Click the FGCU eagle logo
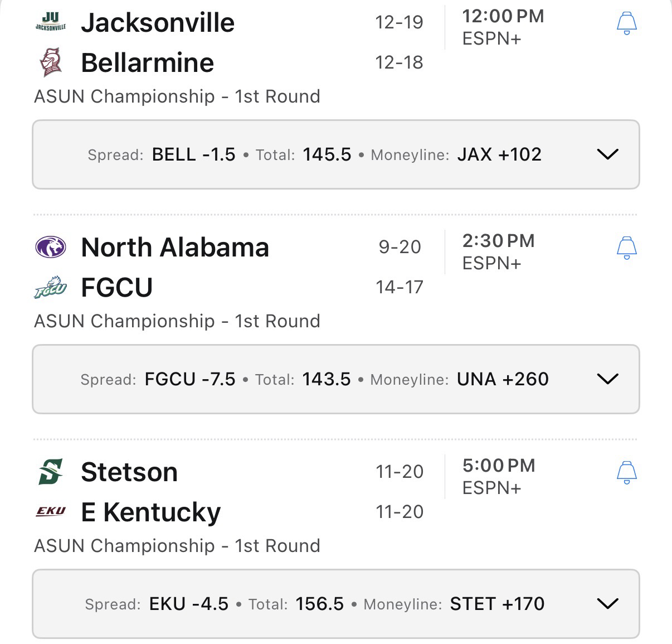 (51, 287)
